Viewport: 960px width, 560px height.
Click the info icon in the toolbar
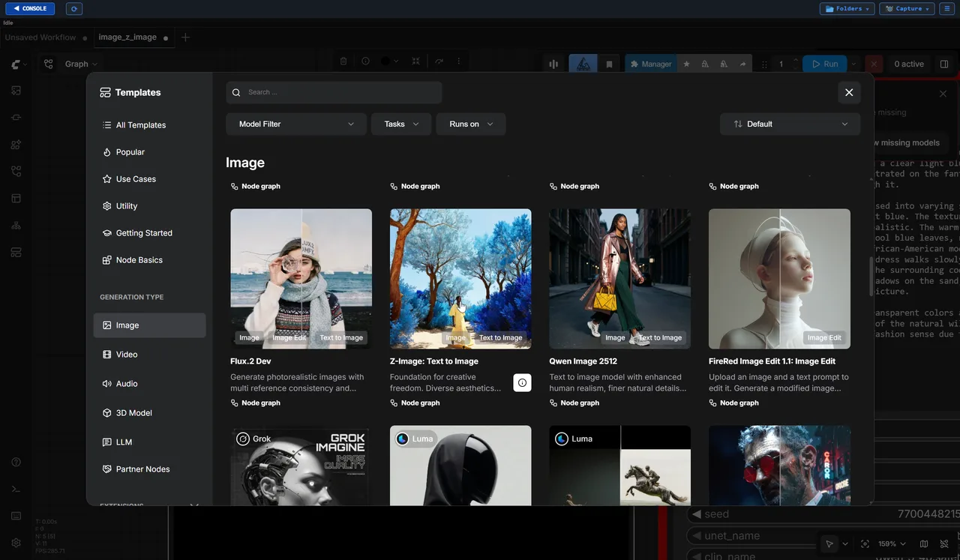click(365, 61)
